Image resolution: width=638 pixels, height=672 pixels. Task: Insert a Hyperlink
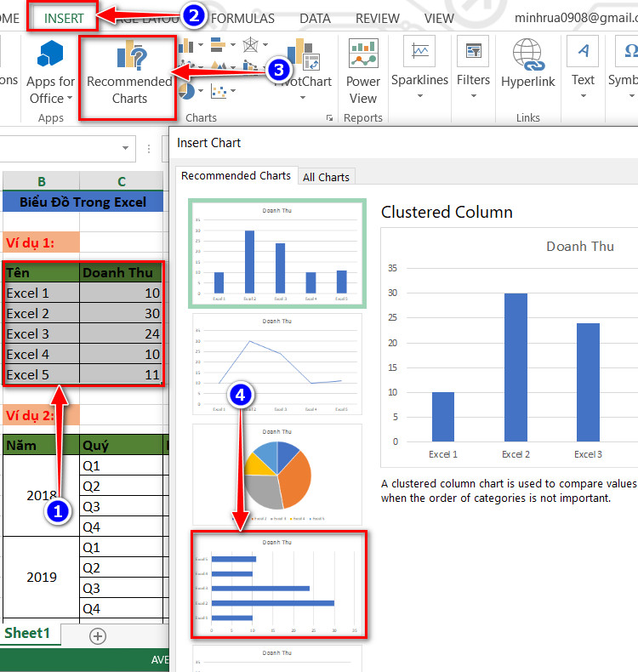[x=528, y=63]
